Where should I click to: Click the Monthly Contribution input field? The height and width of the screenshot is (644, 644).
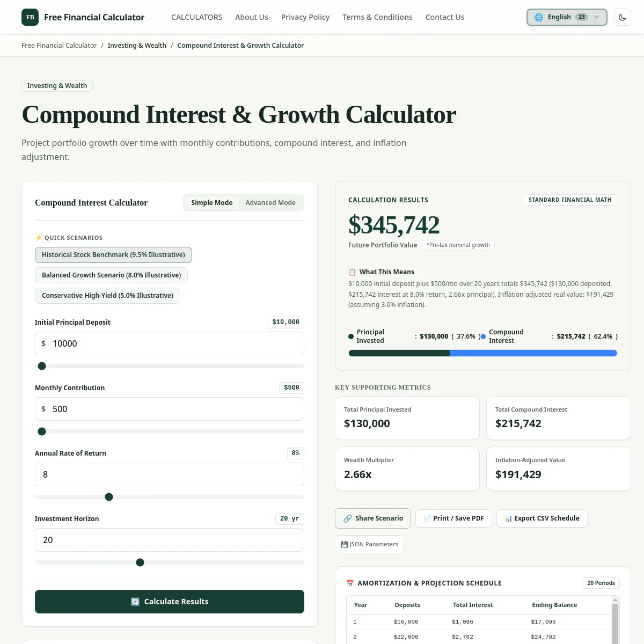(170, 409)
